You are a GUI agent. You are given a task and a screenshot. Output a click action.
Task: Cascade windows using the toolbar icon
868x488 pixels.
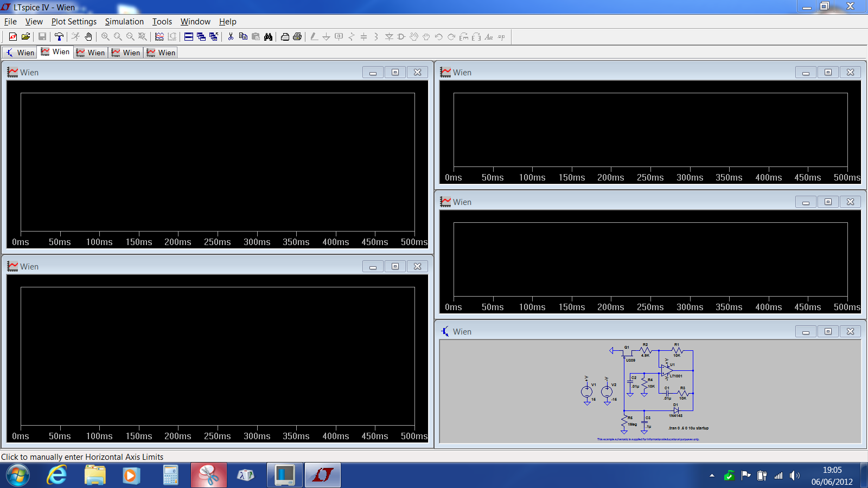(x=201, y=37)
